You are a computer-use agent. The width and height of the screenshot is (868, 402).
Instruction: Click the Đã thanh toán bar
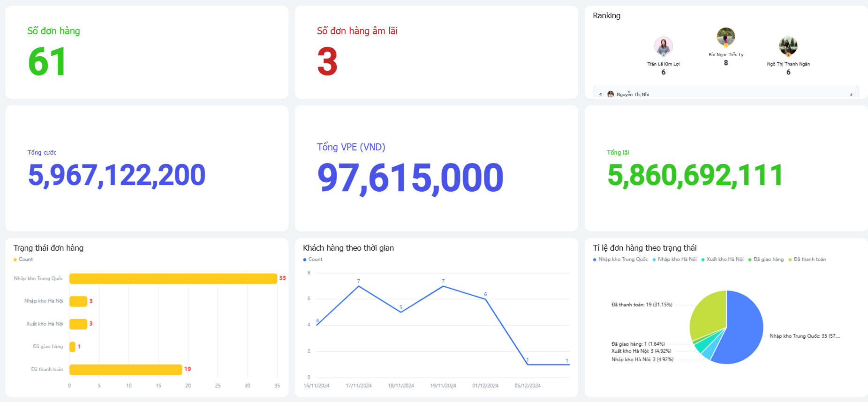[126, 369]
